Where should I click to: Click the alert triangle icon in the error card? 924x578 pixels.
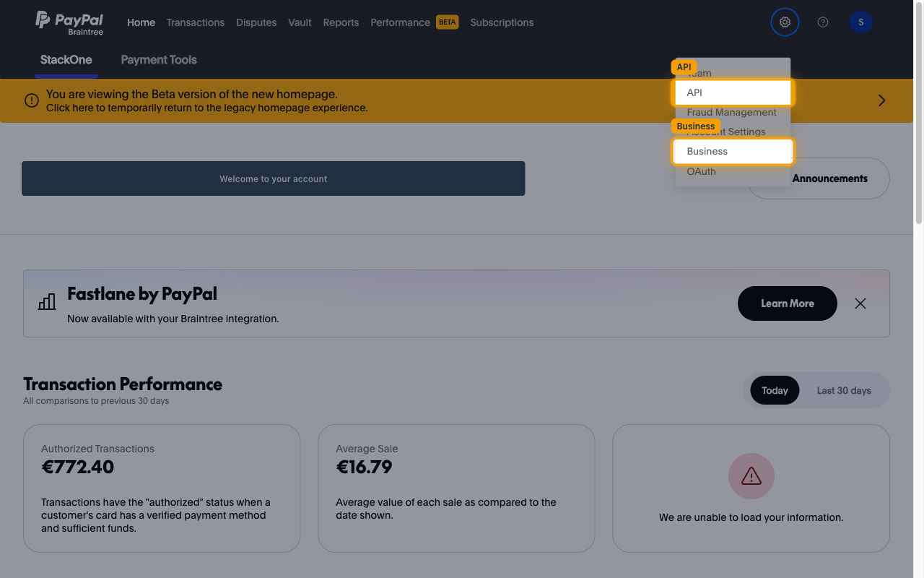click(751, 476)
